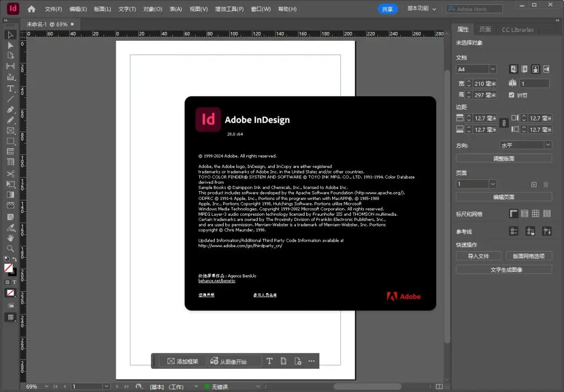Toggle the 对页 facing pages checkbox
The image size is (564, 392).
(x=512, y=95)
